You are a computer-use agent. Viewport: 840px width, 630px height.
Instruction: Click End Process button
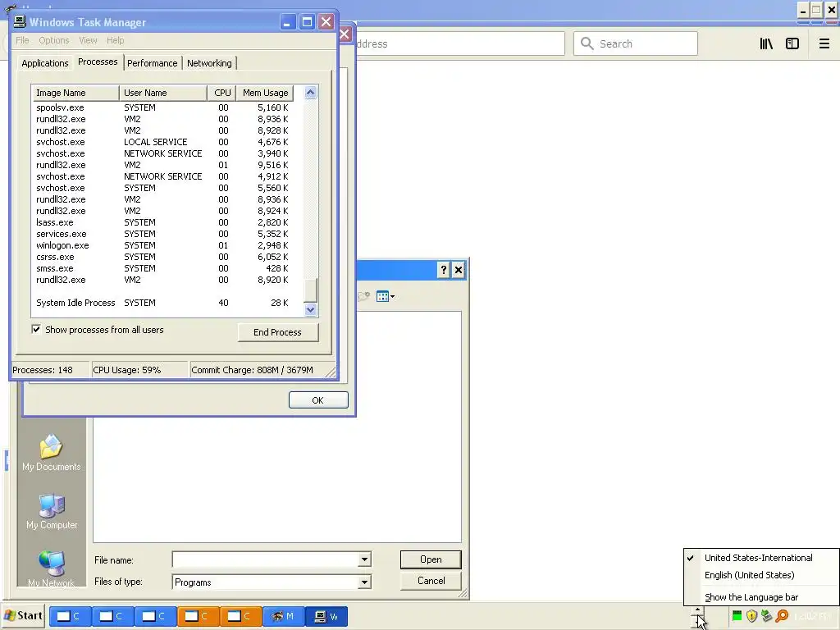(277, 332)
